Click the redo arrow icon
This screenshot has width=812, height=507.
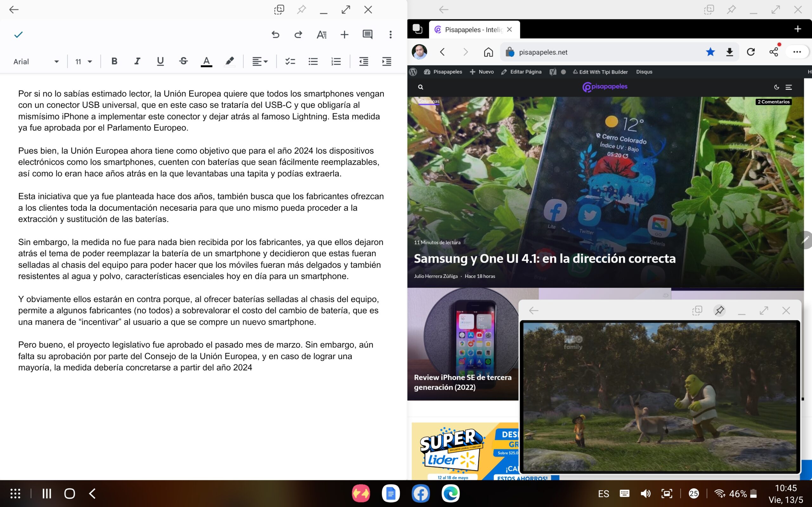tap(298, 35)
